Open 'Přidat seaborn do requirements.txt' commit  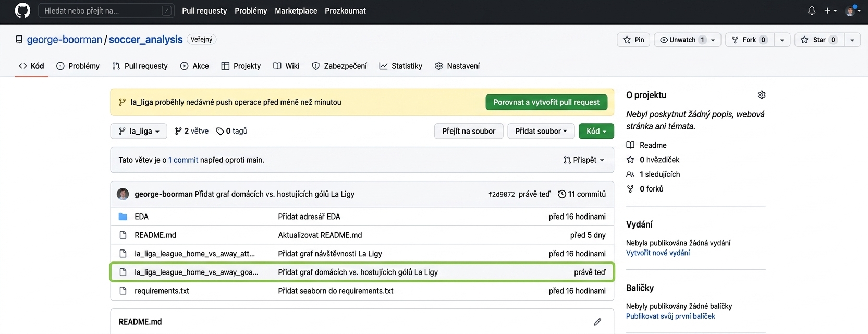click(x=336, y=291)
